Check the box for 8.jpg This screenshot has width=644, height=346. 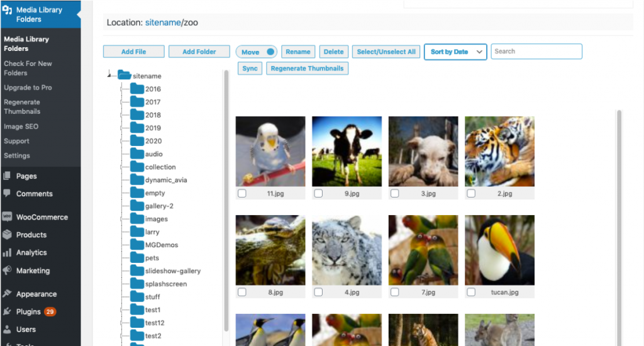[242, 292]
